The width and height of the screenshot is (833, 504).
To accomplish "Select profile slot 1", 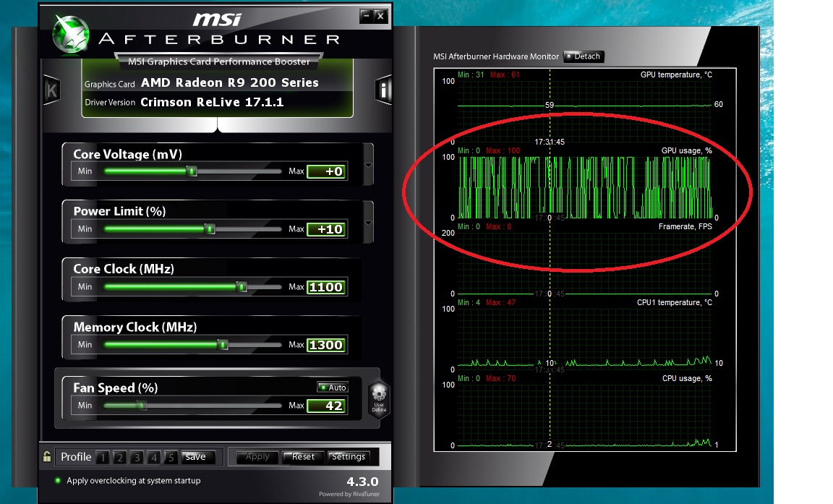I will click(x=103, y=457).
